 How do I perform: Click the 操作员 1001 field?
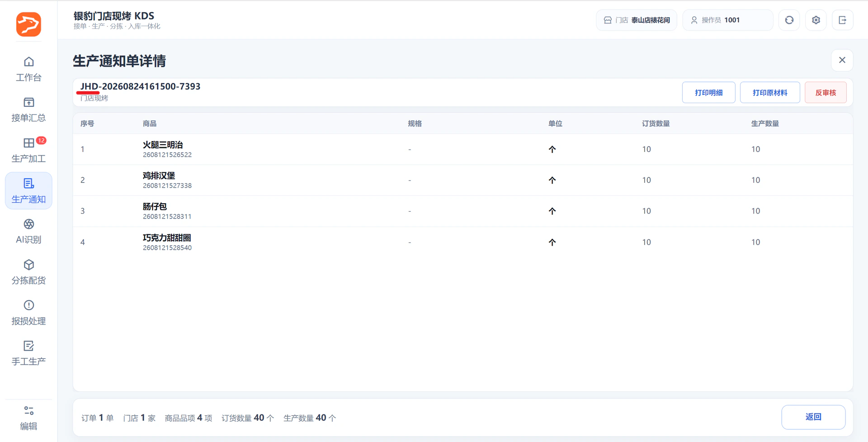(727, 20)
